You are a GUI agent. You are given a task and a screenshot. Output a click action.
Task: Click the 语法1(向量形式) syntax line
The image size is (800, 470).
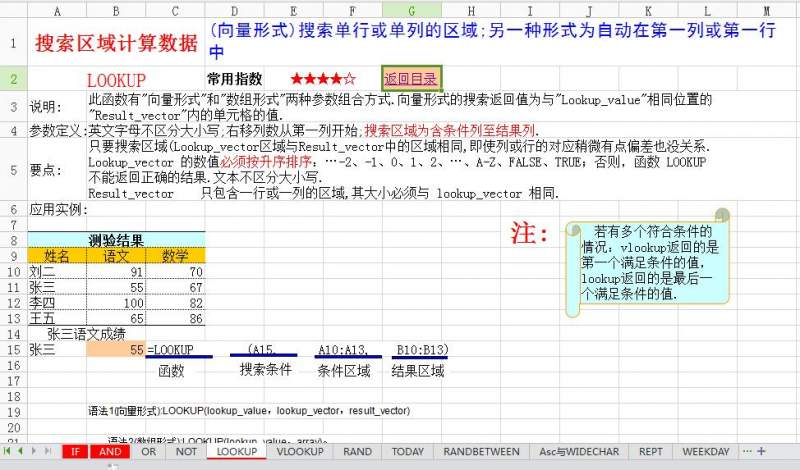[249, 411]
